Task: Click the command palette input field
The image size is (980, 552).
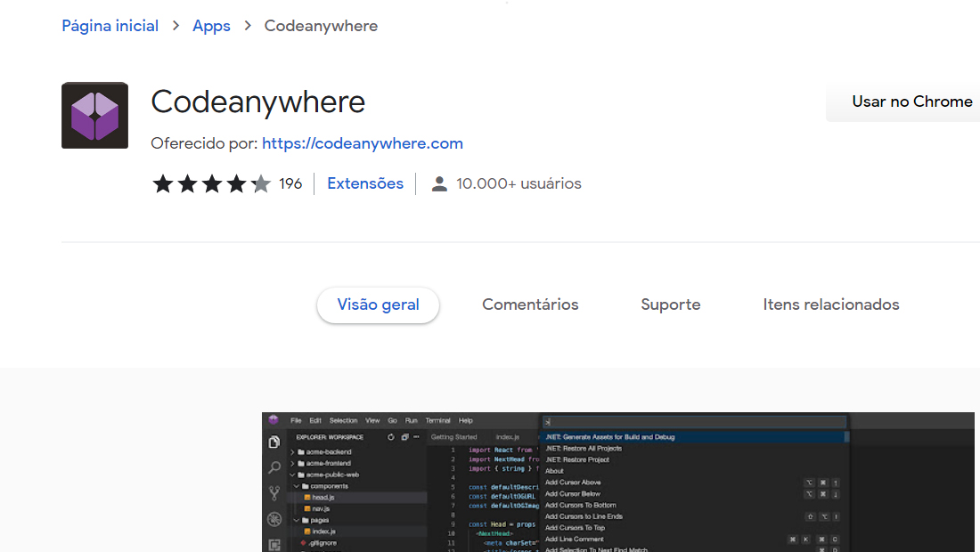Action: click(694, 422)
